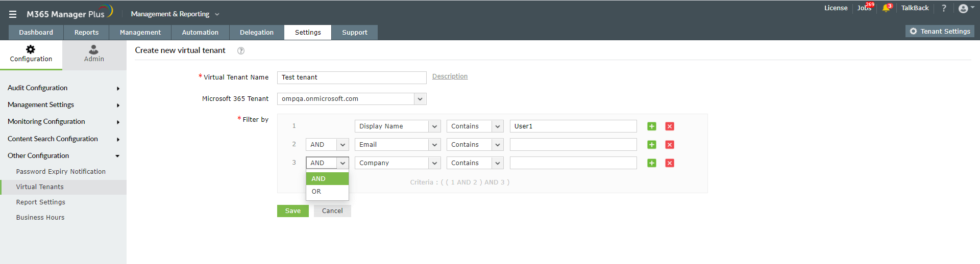
Task: Click the hamburger menu icon
Action: [13, 14]
